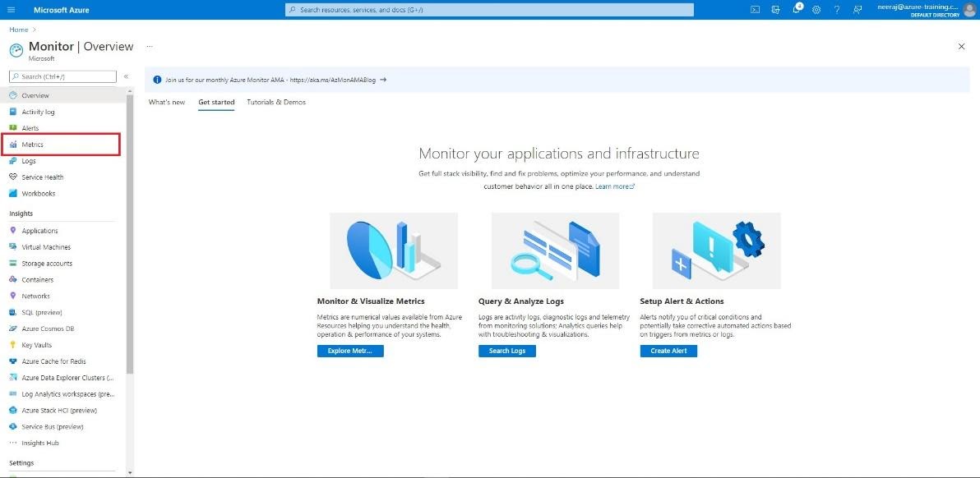Click the Networks icon in the sidebar
This screenshot has height=478, width=980.
13,296
